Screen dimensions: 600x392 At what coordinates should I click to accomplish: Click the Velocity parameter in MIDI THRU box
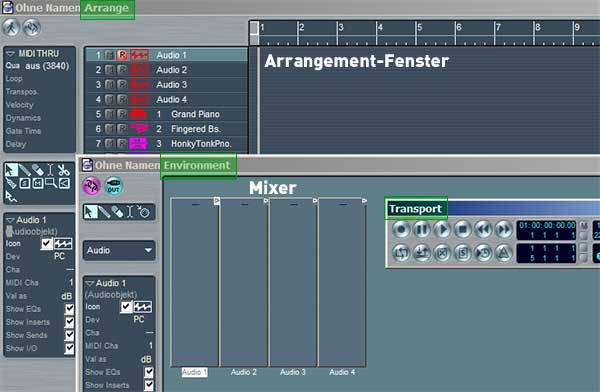coord(20,105)
